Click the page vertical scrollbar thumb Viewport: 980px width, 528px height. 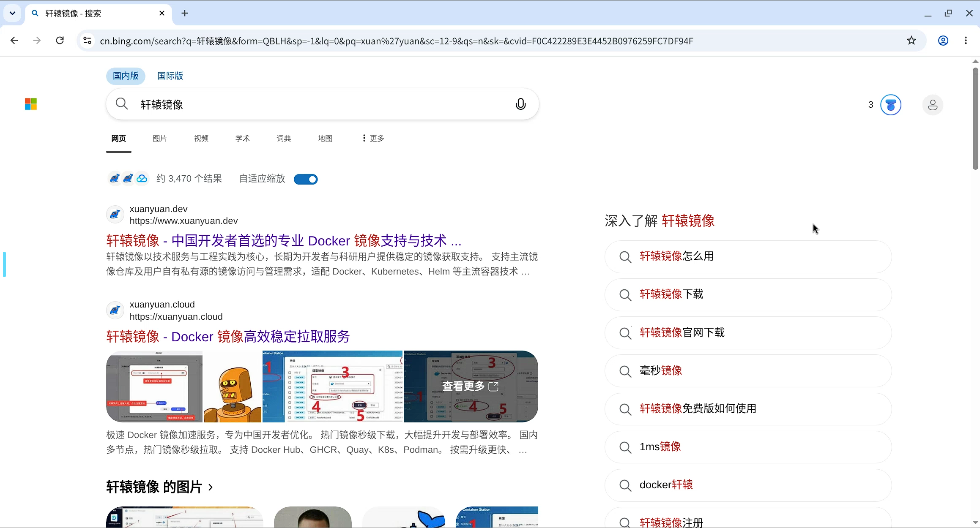point(975,118)
